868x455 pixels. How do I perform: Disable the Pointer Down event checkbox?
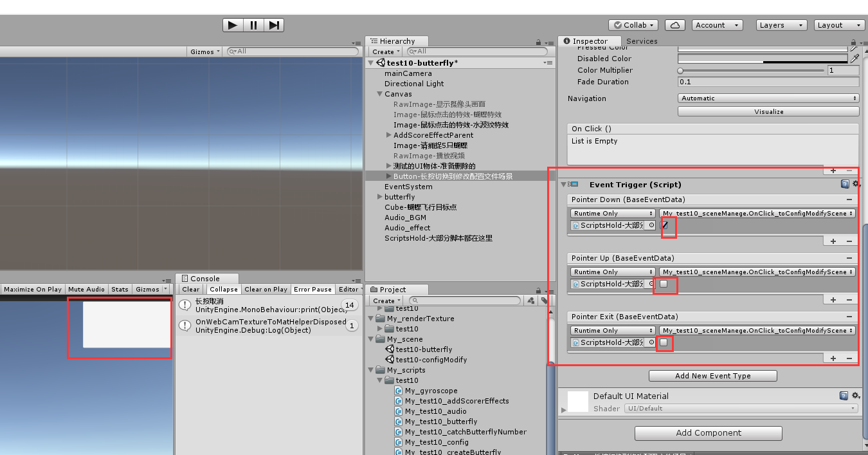pos(664,227)
